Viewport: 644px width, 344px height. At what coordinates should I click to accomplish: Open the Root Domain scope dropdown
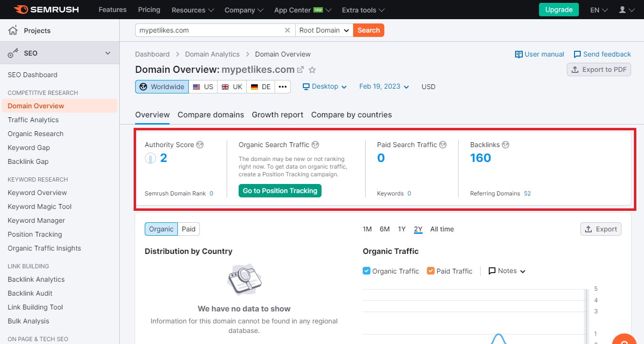[324, 30]
